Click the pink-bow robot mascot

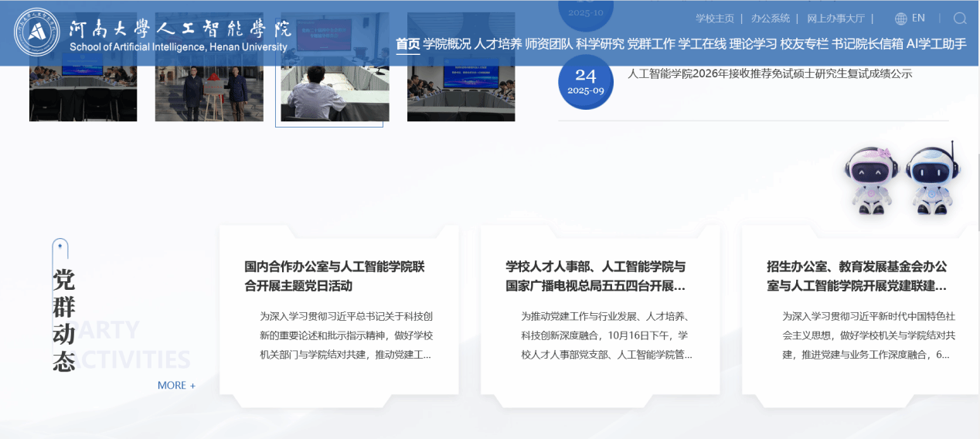[871, 179]
